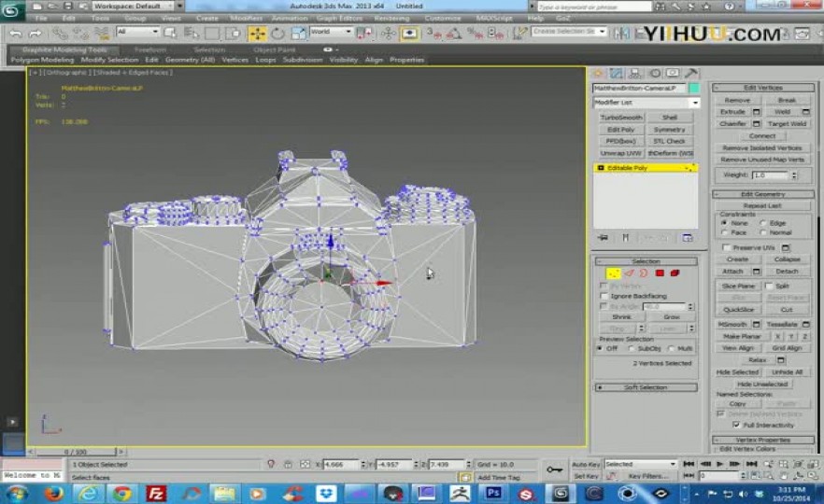Click the Select Object tool icon
Image resolution: width=824 pixels, height=504 pixels.
tap(170, 34)
